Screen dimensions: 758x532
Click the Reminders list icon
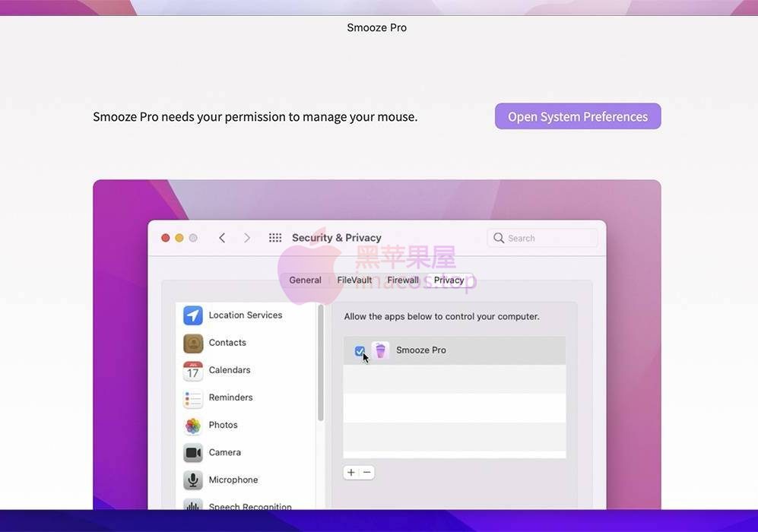coord(193,397)
